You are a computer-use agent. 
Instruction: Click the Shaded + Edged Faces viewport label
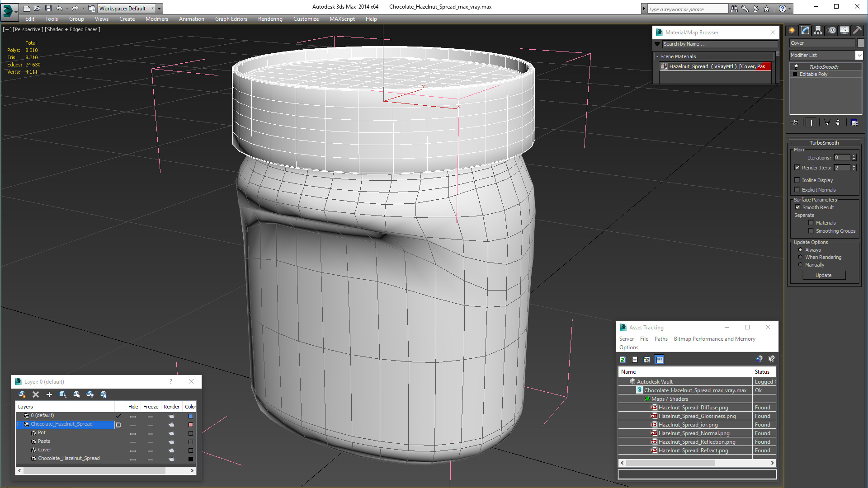point(72,29)
